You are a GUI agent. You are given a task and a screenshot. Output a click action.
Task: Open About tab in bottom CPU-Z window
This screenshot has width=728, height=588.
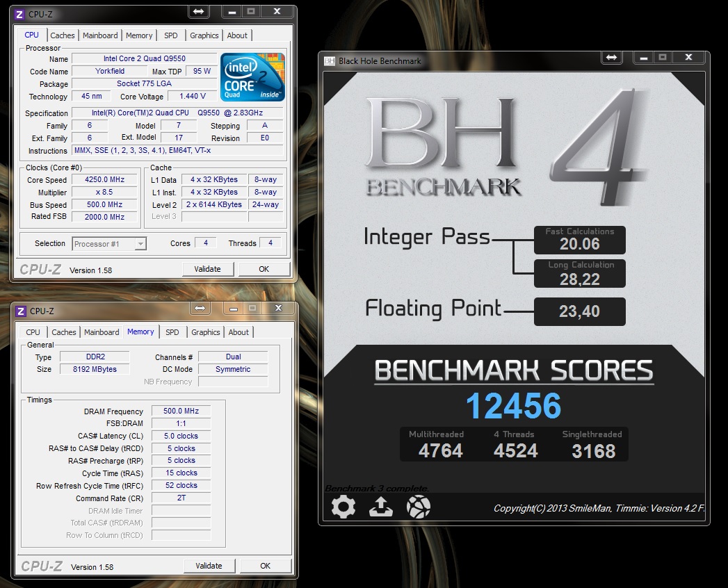pyautogui.click(x=238, y=332)
